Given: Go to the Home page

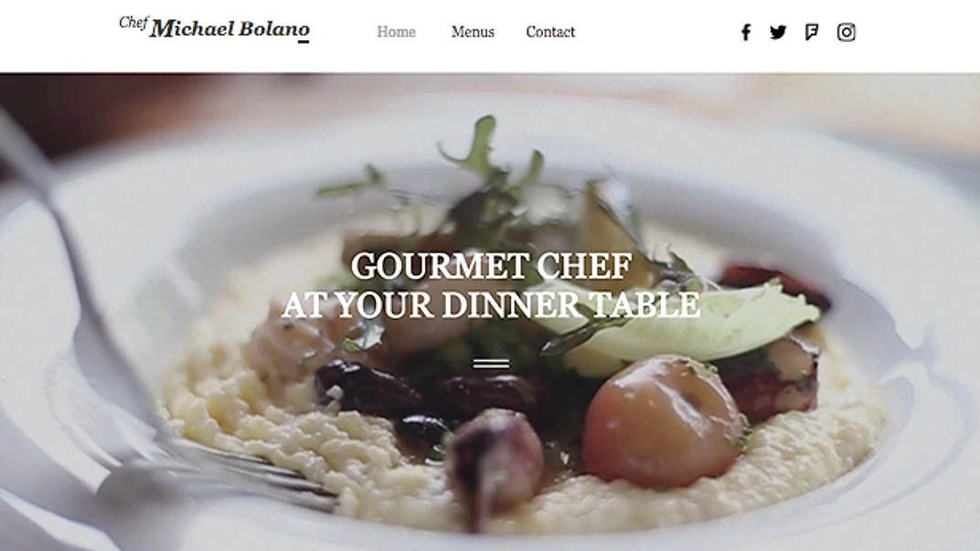Looking at the screenshot, I should point(396,32).
